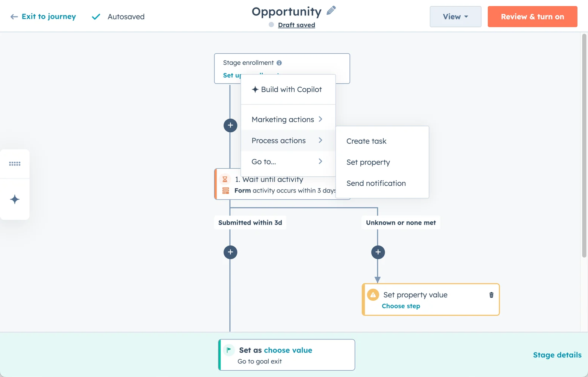This screenshot has width=588, height=377.
Task: Open the View dropdown
Action: tap(455, 17)
